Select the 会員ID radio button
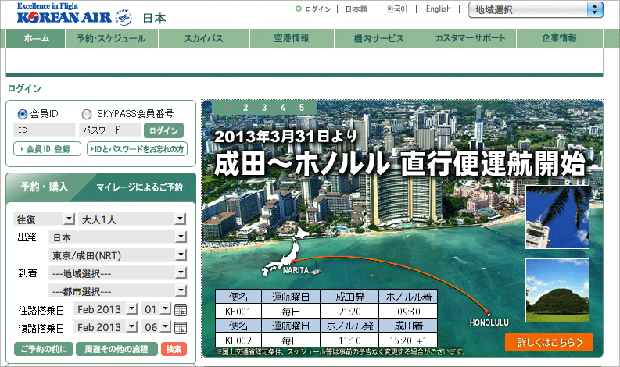620x367 pixels. point(22,114)
